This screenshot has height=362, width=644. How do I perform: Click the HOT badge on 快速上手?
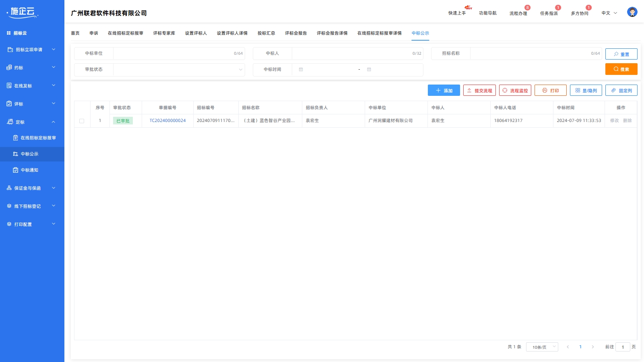pos(468,7)
